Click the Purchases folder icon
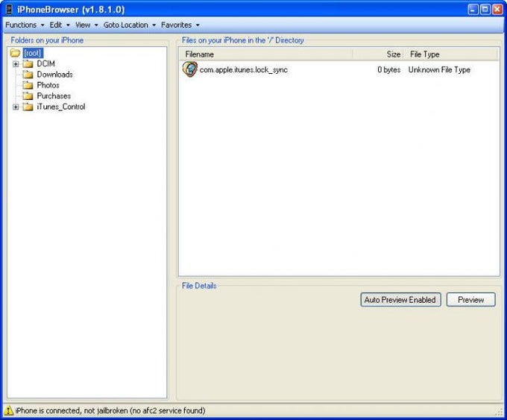507x420 pixels. click(x=28, y=96)
